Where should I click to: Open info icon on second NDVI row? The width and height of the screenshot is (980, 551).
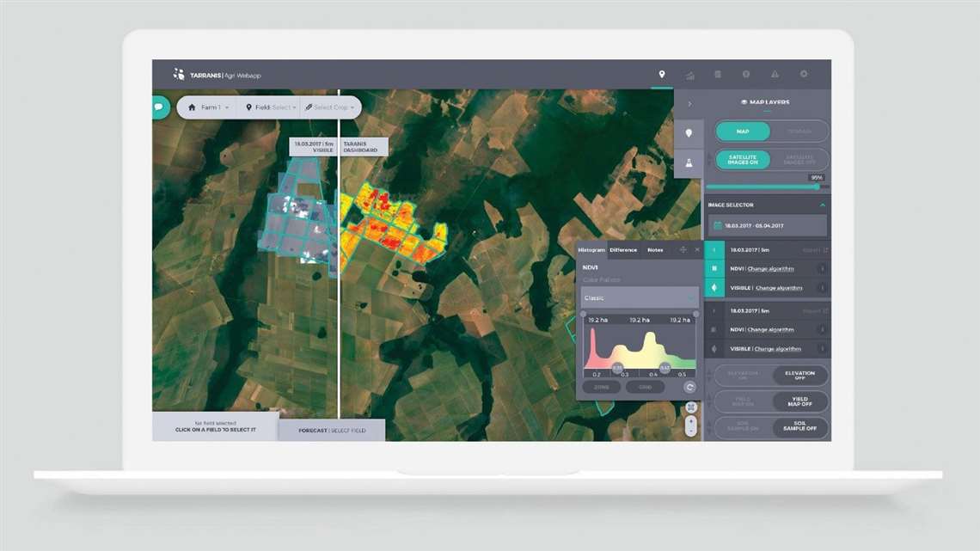(x=822, y=329)
